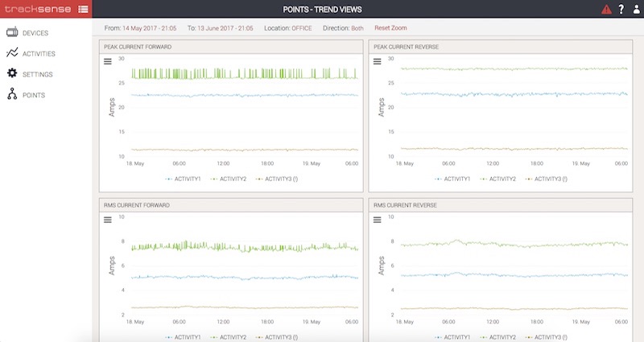Change the Location value OFFICE
Viewport: 644px width, 342px height.
pos(302,28)
